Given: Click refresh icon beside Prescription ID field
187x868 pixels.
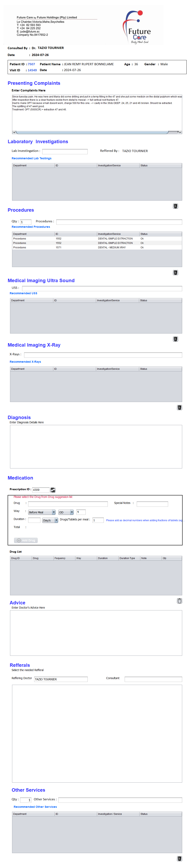Looking at the screenshot, I should [53, 490].
